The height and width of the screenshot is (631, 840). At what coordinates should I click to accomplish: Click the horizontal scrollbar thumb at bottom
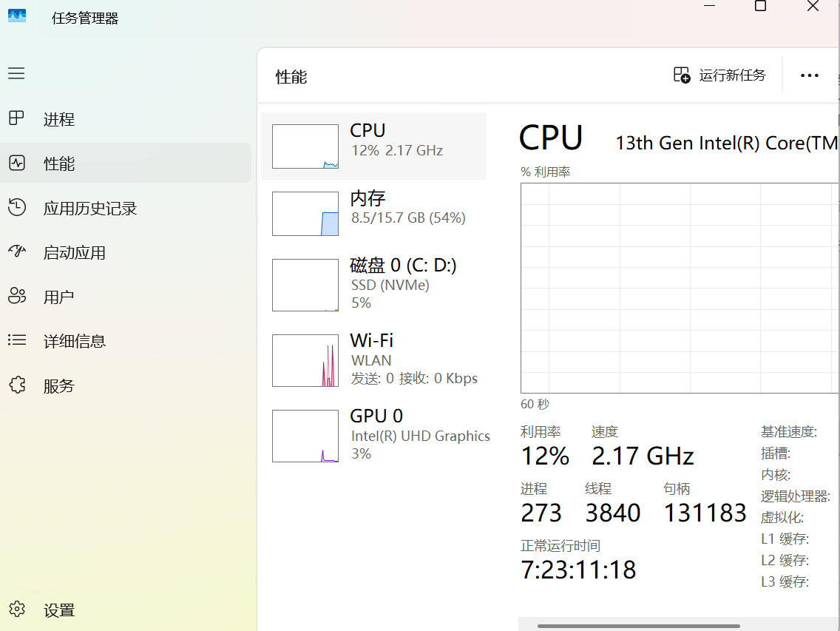coord(639,626)
